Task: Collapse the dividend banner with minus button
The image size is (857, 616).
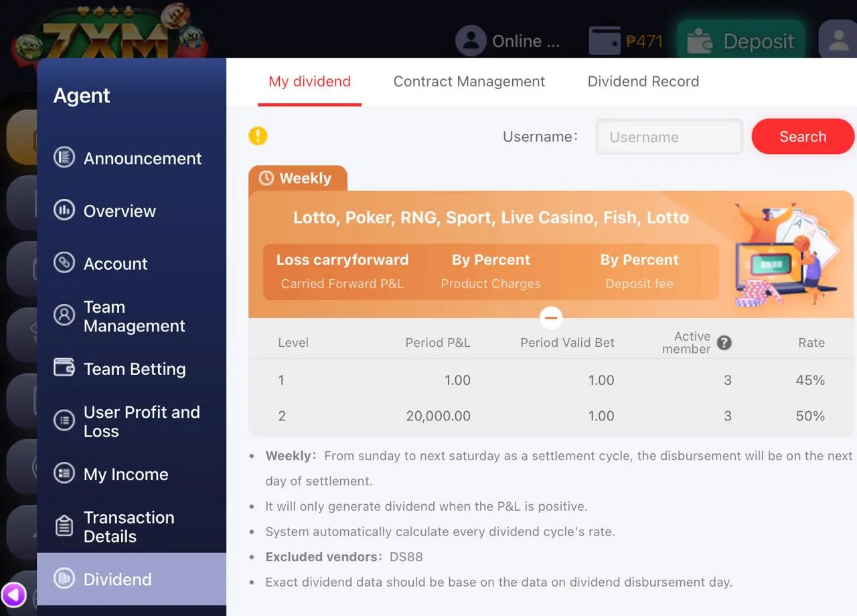Action: pos(551,317)
